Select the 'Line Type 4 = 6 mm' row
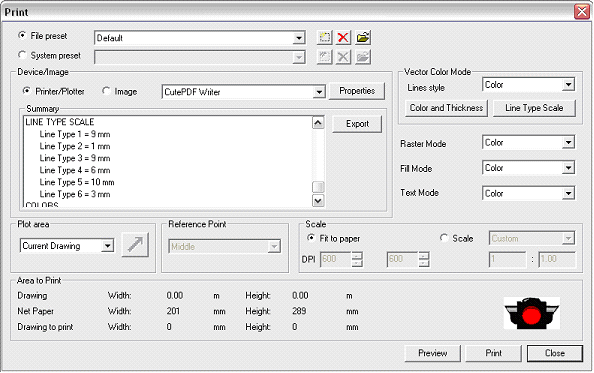Image resolution: width=594 pixels, height=373 pixels. [x=75, y=170]
